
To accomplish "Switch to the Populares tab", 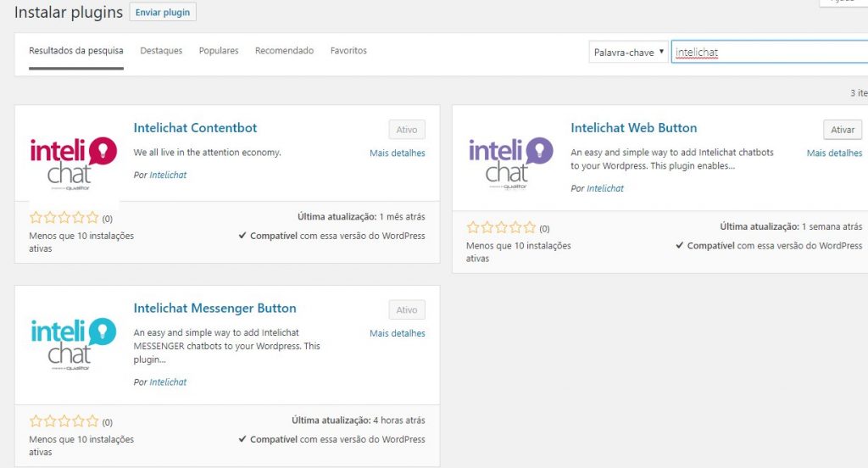I will tap(219, 50).
